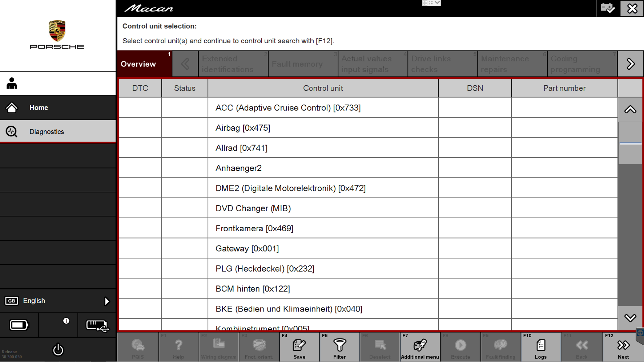644x362 pixels.
Task: Select the Gateway [0x001] control unit
Action: [x=368, y=249]
